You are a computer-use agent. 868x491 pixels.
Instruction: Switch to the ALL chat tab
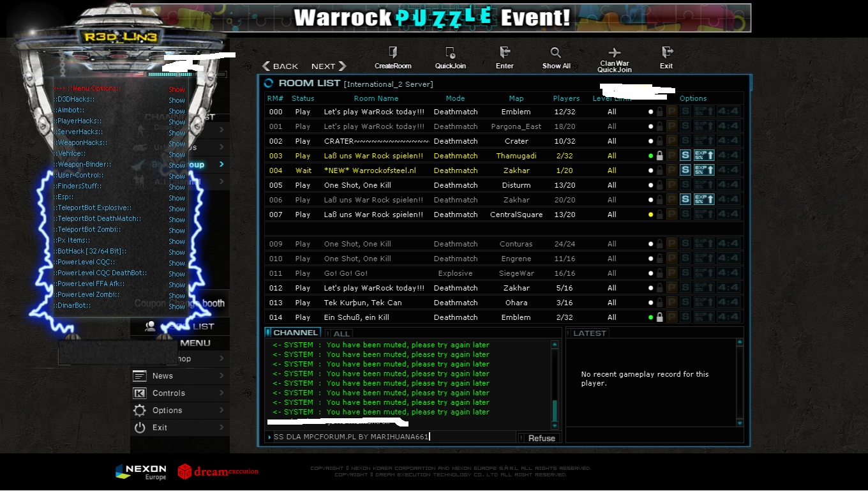339,333
